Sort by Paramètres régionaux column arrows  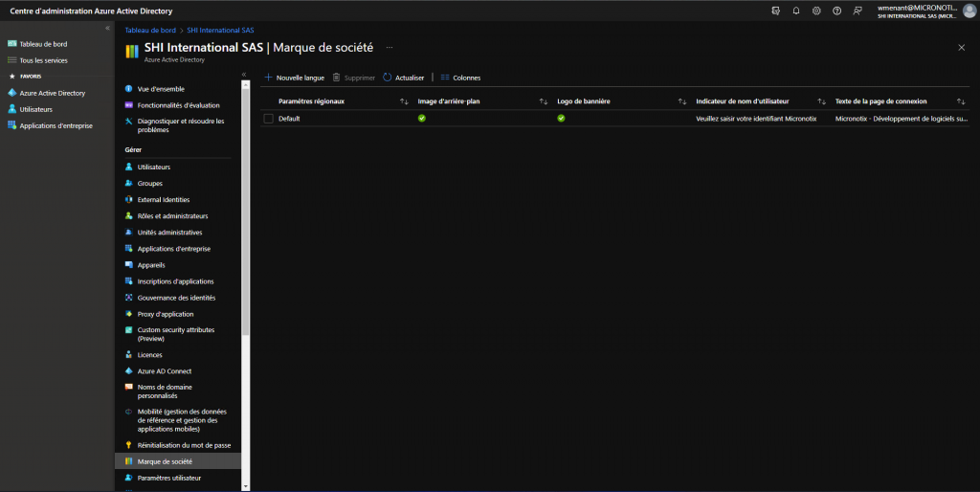tap(404, 101)
